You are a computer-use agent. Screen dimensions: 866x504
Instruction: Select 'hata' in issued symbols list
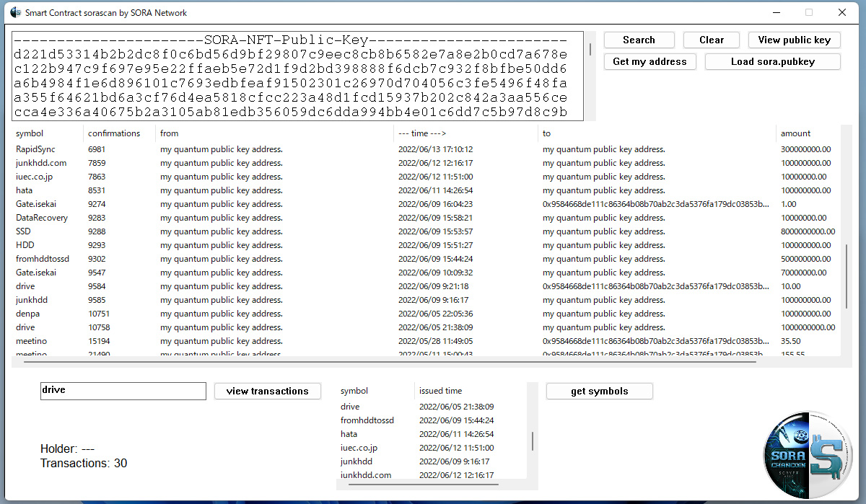tap(432, 434)
